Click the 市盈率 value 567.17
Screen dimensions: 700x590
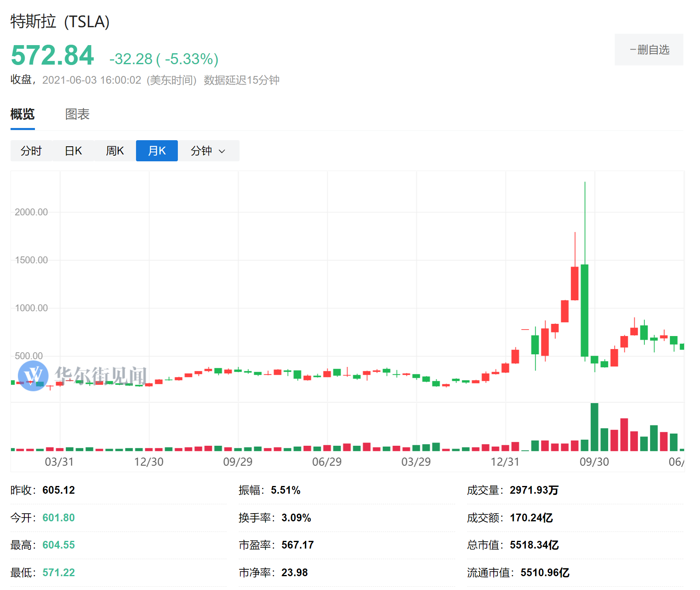pyautogui.click(x=298, y=545)
